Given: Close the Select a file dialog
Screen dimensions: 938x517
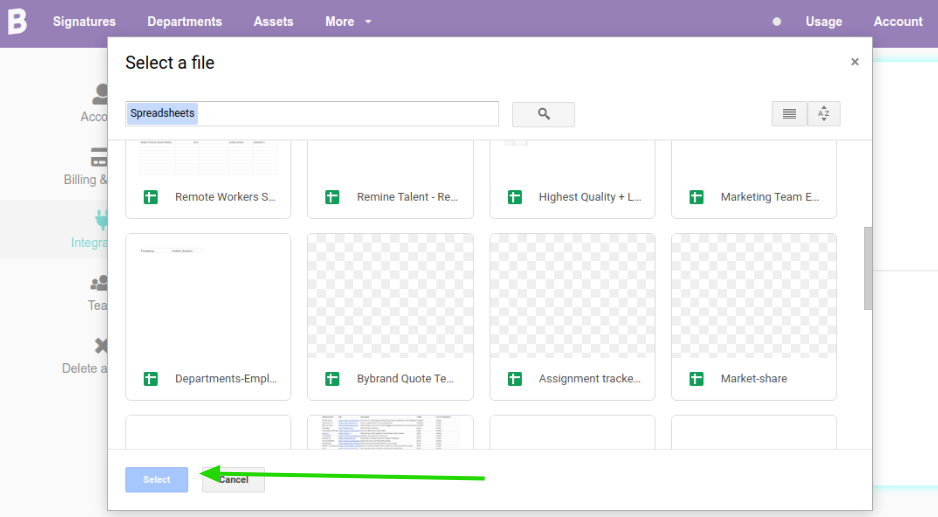Looking at the screenshot, I should point(855,62).
